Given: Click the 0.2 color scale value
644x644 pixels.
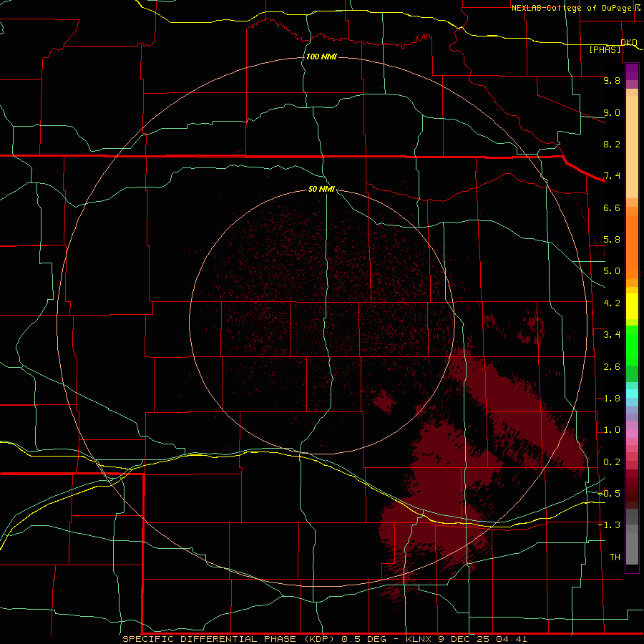Looking at the screenshot, I should coord(612,462).
